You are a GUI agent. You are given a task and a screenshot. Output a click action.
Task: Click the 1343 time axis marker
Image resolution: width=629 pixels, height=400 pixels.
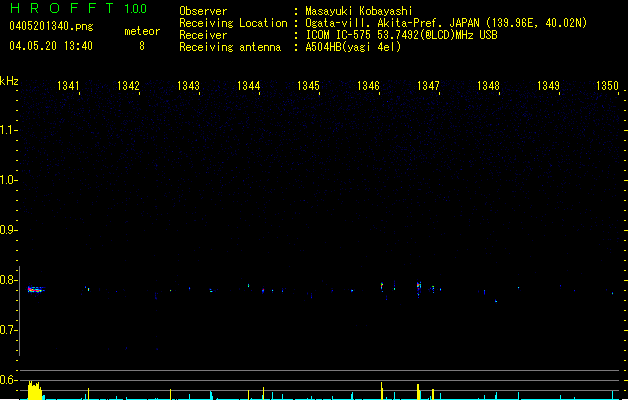click(188, 86)
